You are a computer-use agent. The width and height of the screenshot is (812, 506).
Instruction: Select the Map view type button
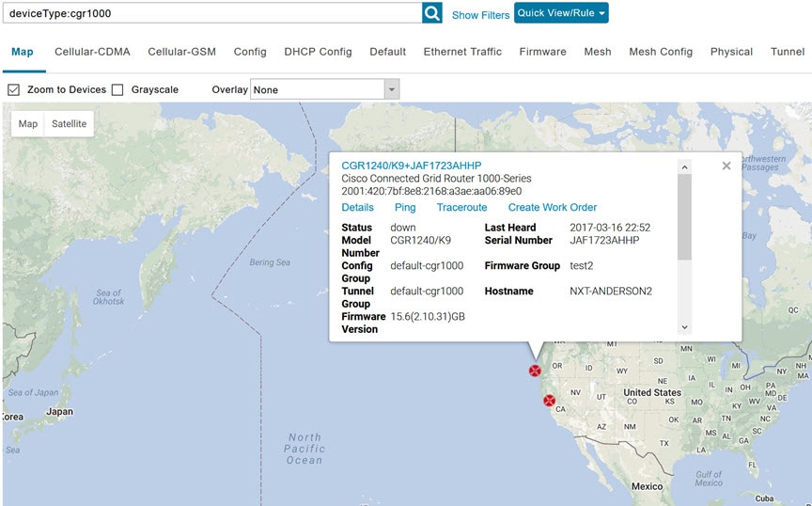(x=28, y=124)
